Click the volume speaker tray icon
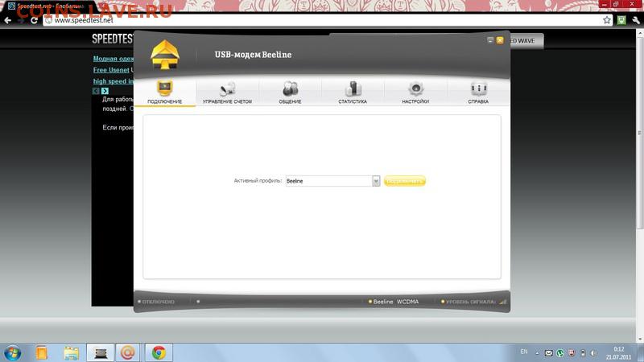Screen dimensions: 644x362 coord(593,353)
